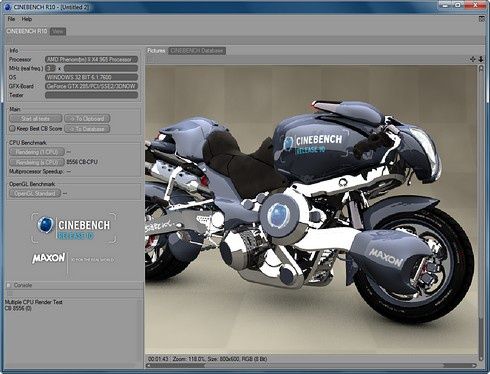Screen dimensions: 490x374
Task: Run the Rendering (1 CPU) test
Action: (37, 152)
